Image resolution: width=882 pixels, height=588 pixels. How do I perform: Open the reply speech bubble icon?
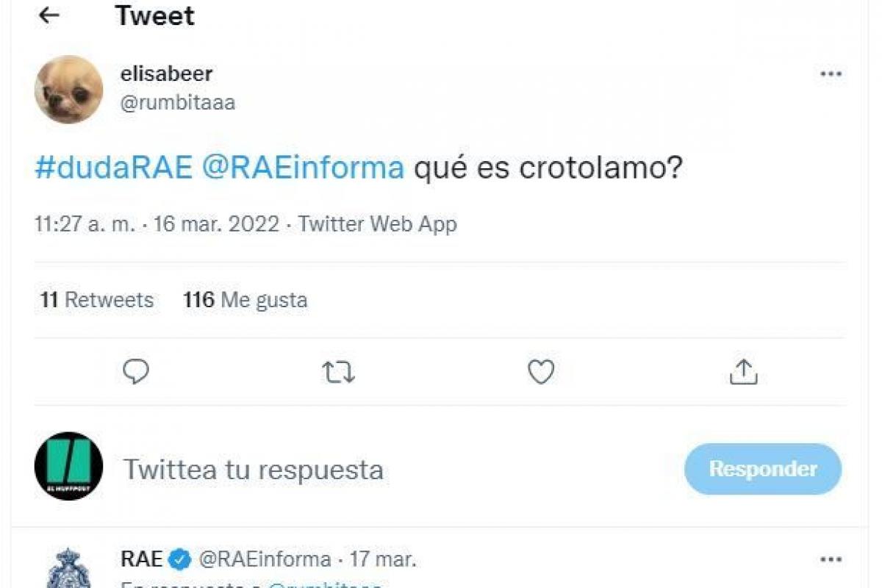pos(136,372)
